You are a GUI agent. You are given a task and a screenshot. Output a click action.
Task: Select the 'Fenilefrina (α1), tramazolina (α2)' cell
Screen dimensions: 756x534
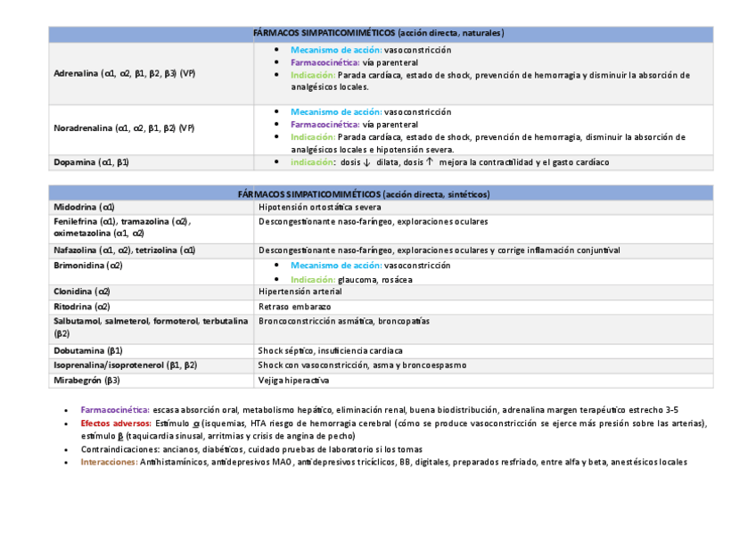point(151,229)
